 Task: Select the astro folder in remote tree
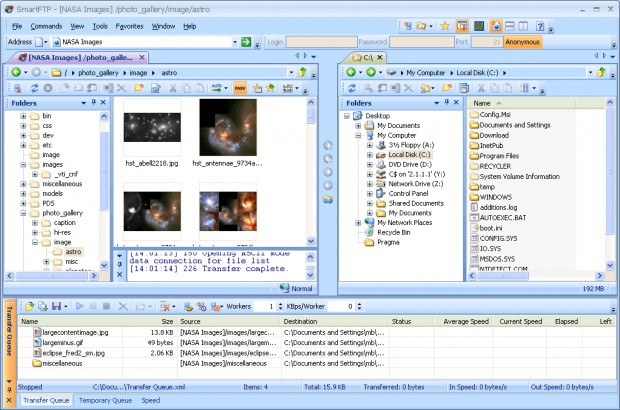tap(74, 252)
